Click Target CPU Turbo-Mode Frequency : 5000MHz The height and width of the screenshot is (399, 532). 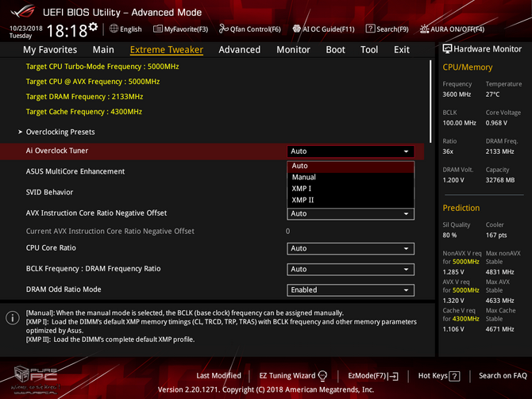pyautogui.click(x=102, y=67)
